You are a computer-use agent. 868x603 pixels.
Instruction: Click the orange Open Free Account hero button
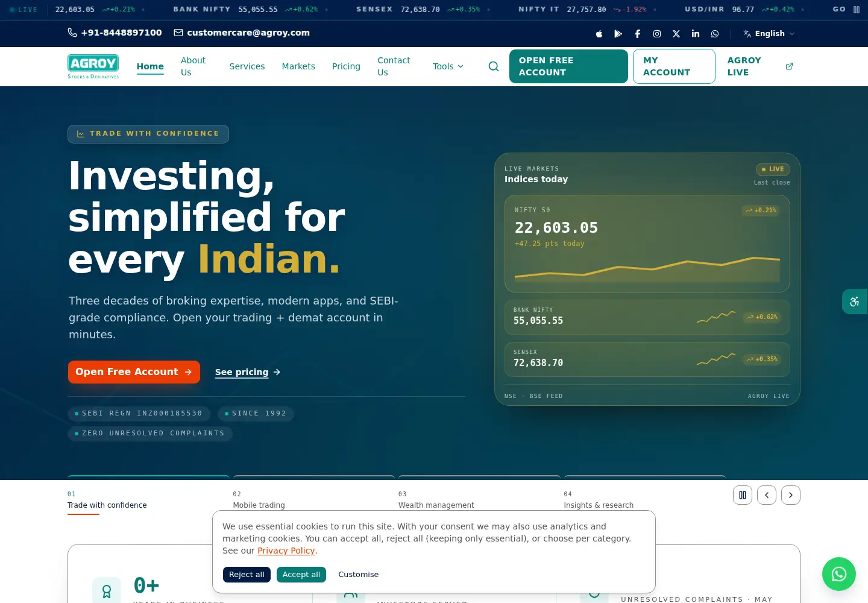click(x=134, y=372)
